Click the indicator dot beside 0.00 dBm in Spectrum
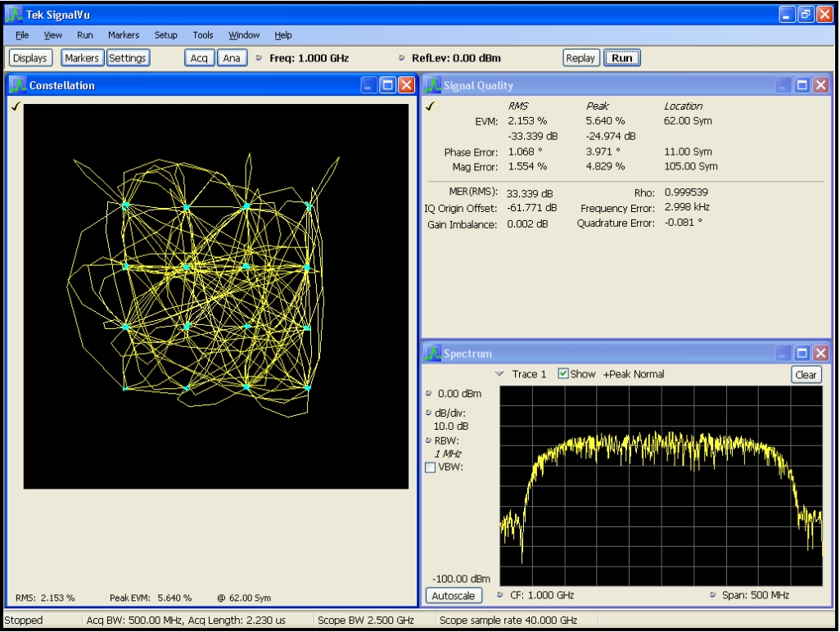The image size is (840, 632). [x=428, y=393]
